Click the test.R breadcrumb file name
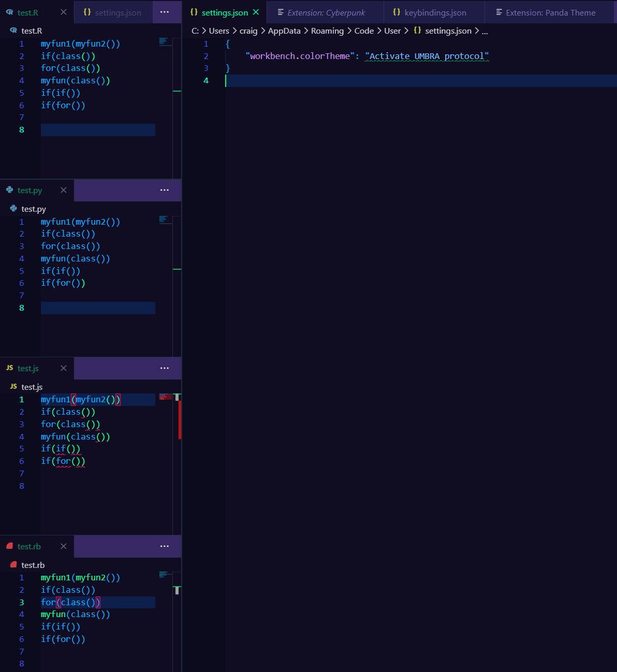Viewport: 617px width, 672px height. (32, 31)
